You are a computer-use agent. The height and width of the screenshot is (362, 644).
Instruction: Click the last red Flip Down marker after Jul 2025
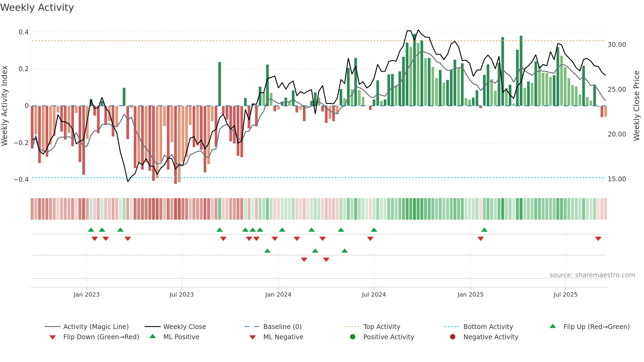point(598,239)
